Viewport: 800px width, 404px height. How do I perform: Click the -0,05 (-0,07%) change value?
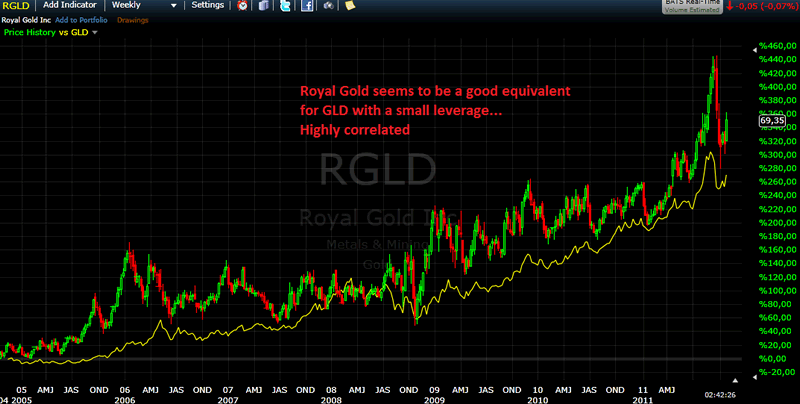(765, 6)
